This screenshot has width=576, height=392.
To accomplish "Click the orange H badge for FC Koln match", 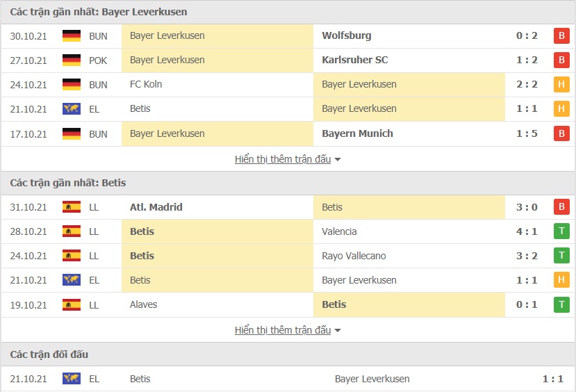I will pyautogui.click(x=561, y=85).
